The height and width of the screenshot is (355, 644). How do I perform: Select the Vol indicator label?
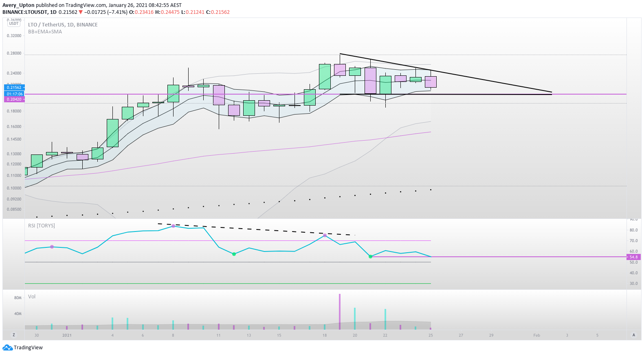click(x=32, y=297)
